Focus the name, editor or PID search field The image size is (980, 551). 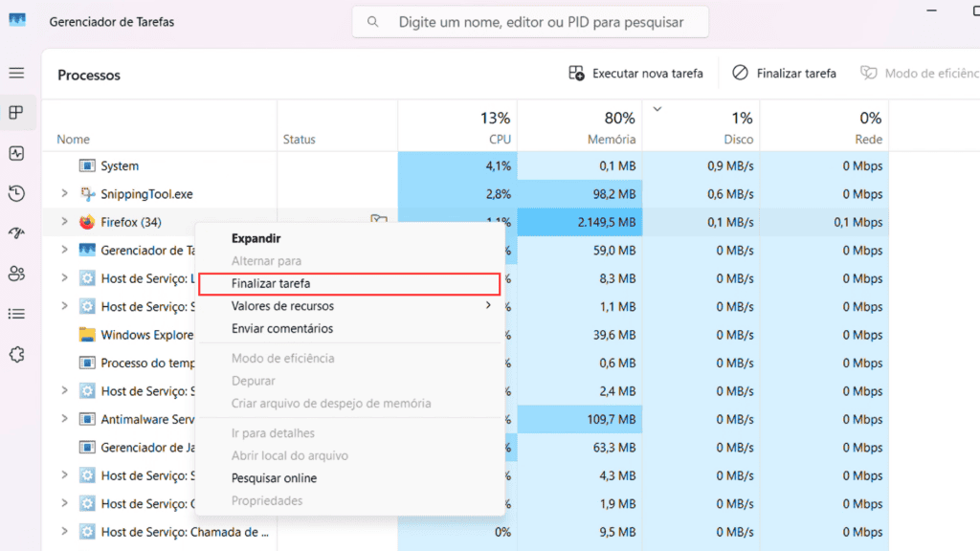click(530, 22)
